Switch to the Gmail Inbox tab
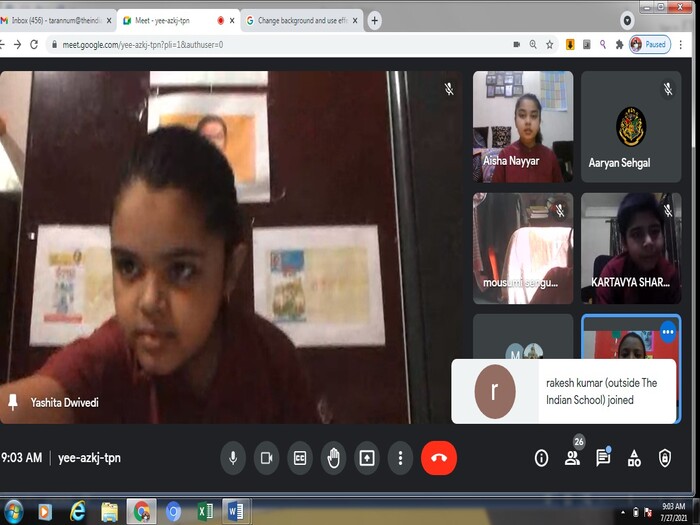This screenshot has width=700, height=525. click(x=55, y=21)
